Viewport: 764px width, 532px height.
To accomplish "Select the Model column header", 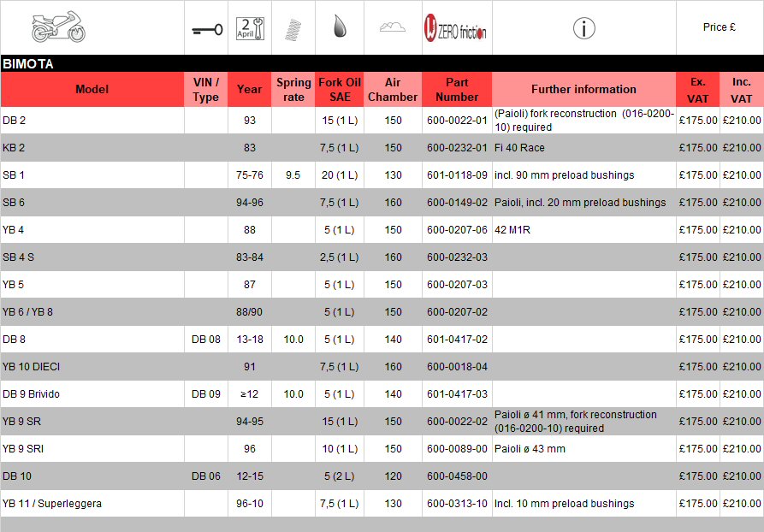I will tap(92, 90).
